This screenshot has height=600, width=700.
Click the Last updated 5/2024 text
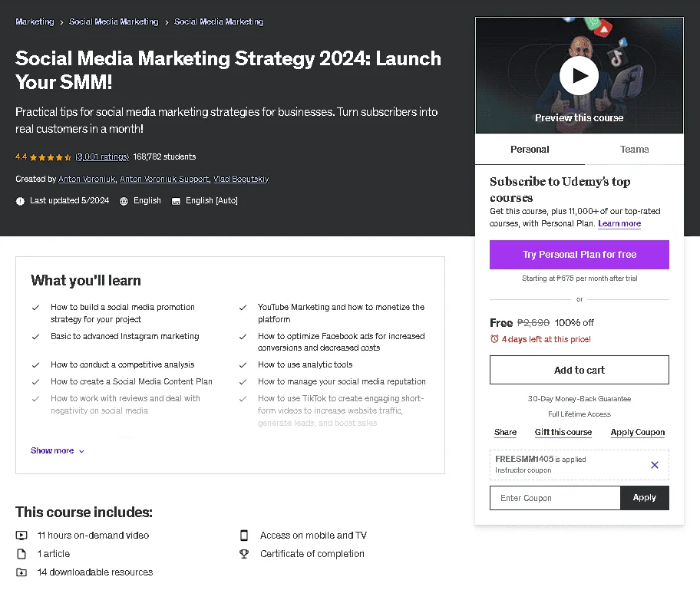click(x=69, y=200)
